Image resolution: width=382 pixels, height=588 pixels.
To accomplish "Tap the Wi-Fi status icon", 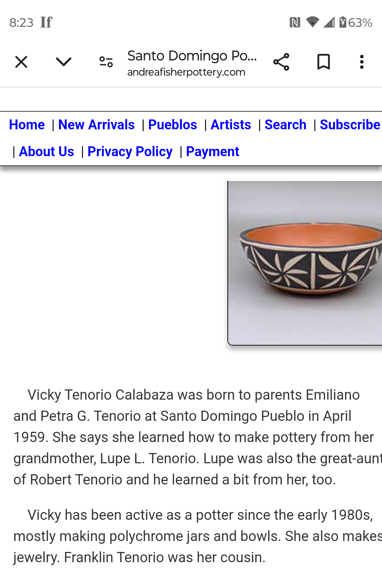I will pos(312,22).
